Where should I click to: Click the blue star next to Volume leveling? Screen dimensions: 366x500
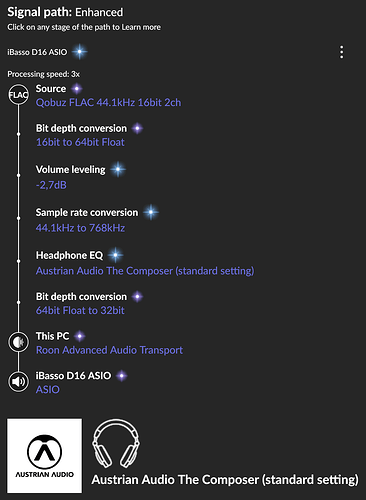[118, 170]
